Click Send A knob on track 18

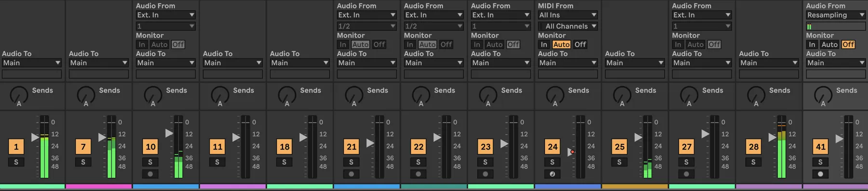pos(287,95)
